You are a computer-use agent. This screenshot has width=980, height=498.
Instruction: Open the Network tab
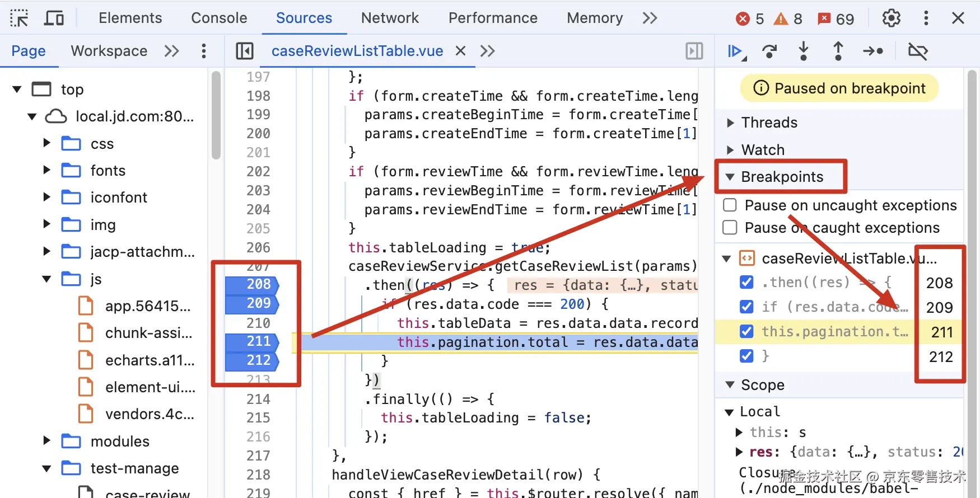(x=390, y=18)
